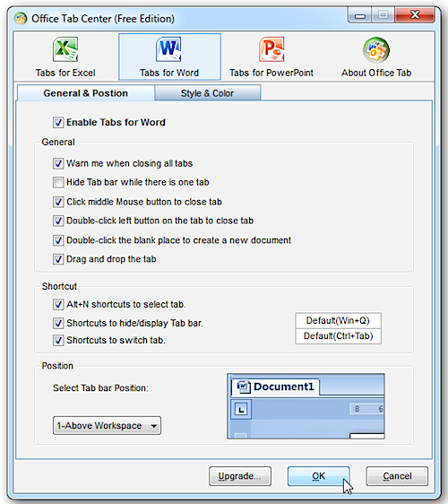This screenshot has width=448, height=504.
Task: Click the Default(Win+Q) shortcut field
Action: tap(338, 320)
